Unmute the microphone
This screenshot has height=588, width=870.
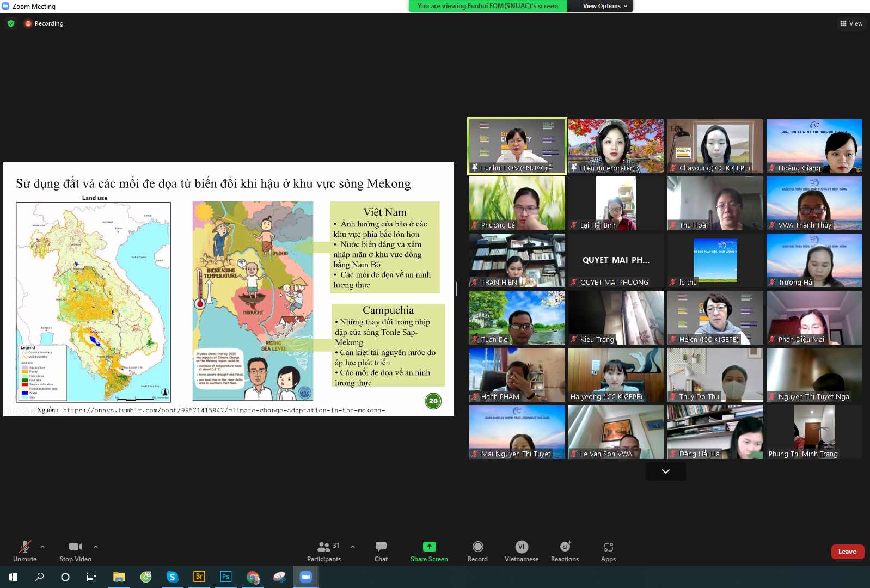coord(24,551)
